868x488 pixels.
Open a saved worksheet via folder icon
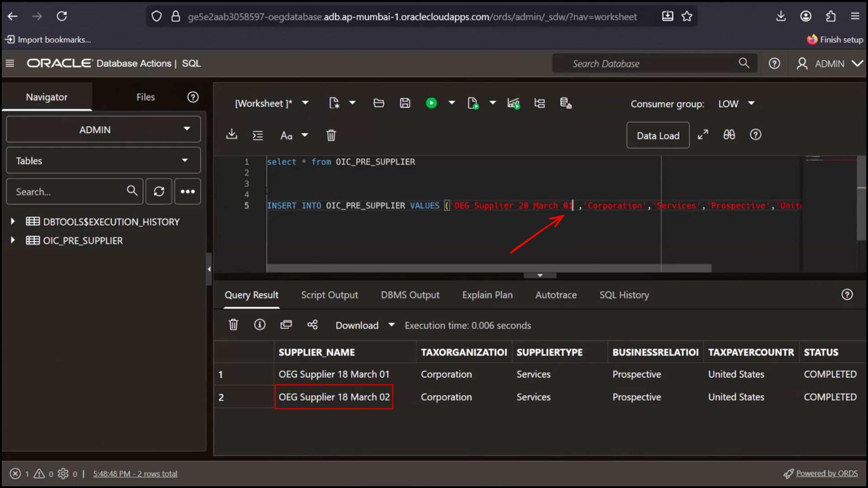coord(378,103)
